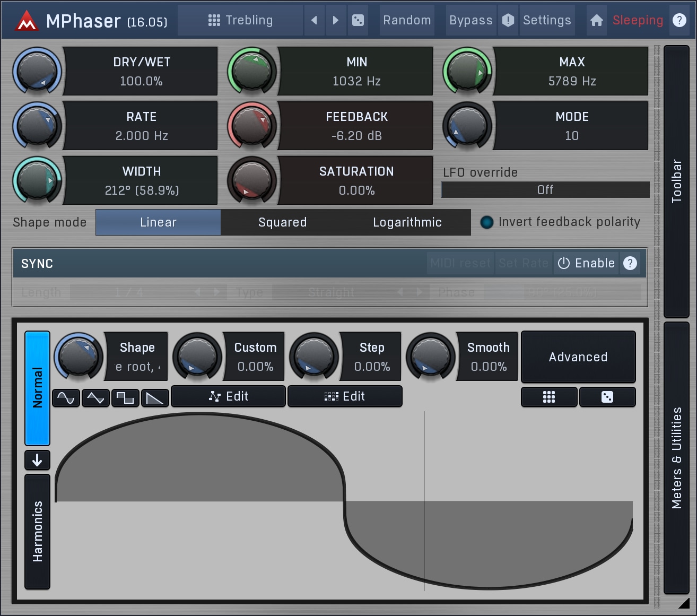Select Linear shape mode
The width and height of the screenshot is (697, 616).
tap(158, 222)
